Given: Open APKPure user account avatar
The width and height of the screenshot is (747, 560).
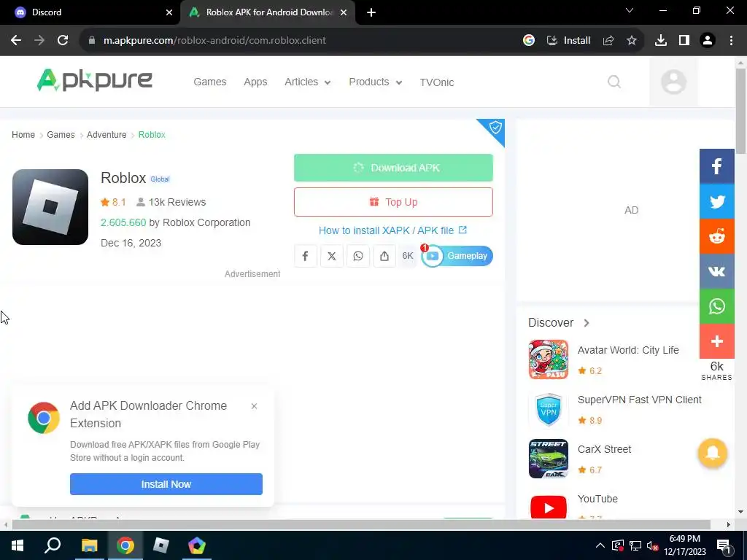Looking at the screenshot, I should click(x=673, y=82).
